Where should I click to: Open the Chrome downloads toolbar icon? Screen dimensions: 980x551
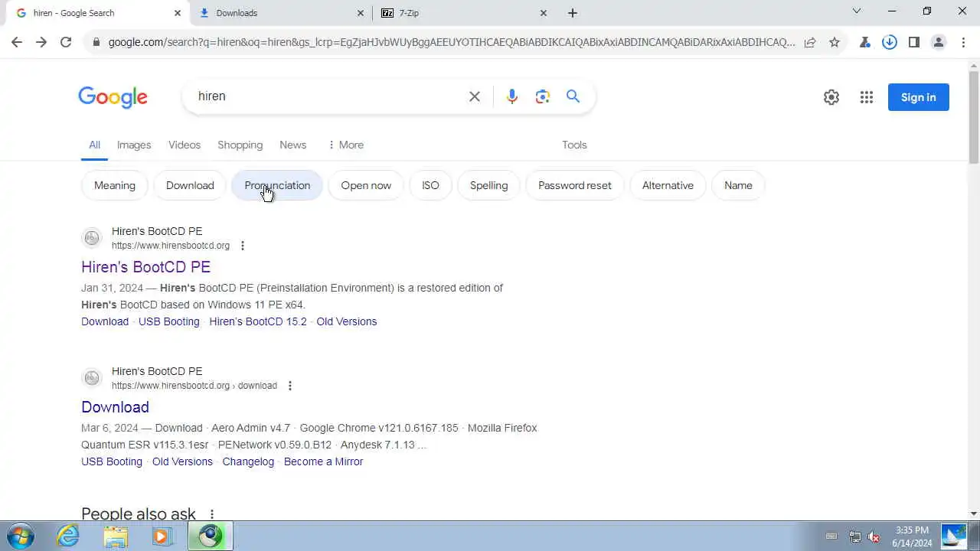890,42
